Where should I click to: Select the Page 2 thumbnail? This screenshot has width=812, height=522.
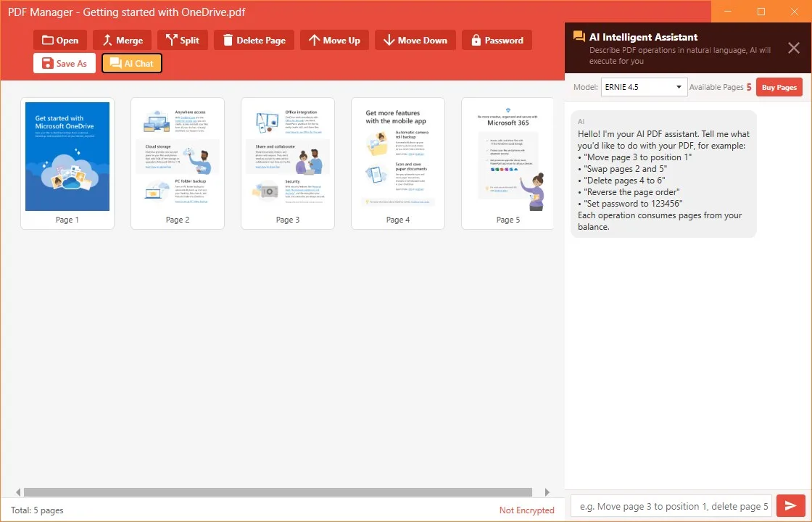(x=178, y=164)
